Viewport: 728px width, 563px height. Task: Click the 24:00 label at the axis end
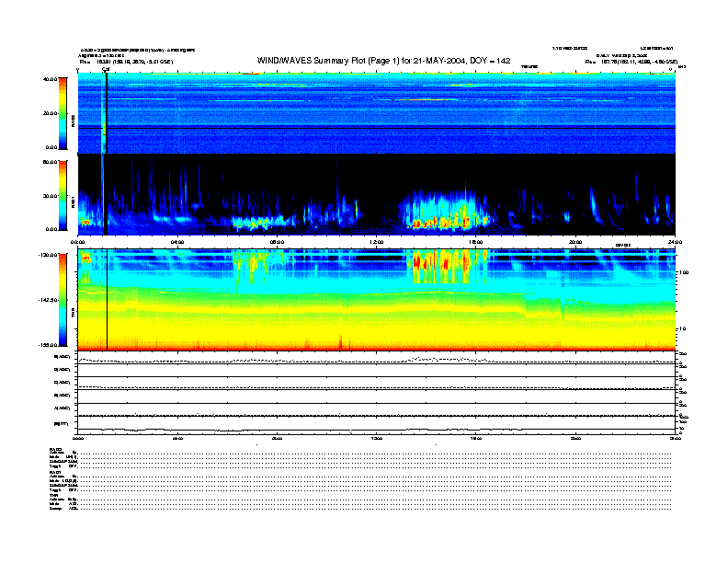point(674,242)
